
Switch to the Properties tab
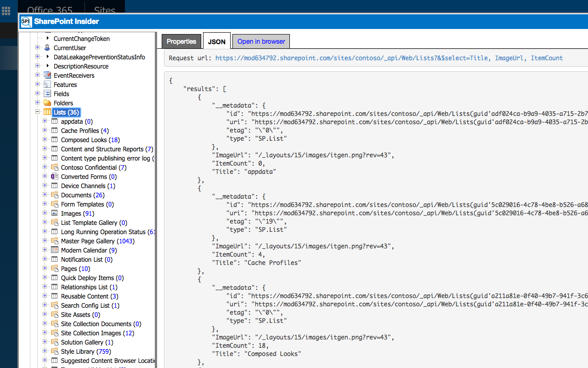[181, 41]
